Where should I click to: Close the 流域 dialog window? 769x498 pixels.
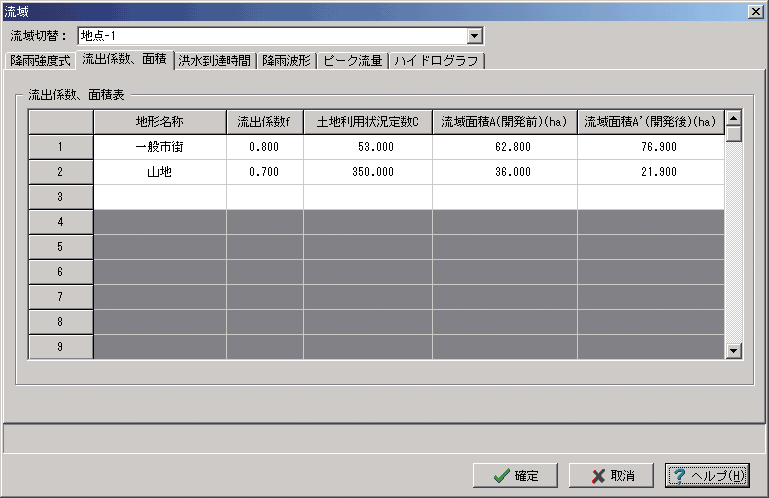pos(756,11)
